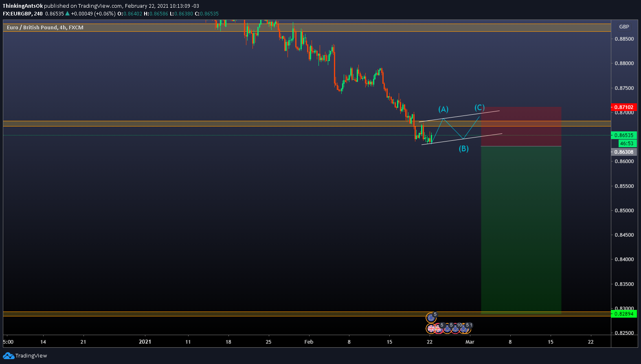Click the 14 date label on time axis
This screenshot has height=364, width=641.
coord(43,342)
